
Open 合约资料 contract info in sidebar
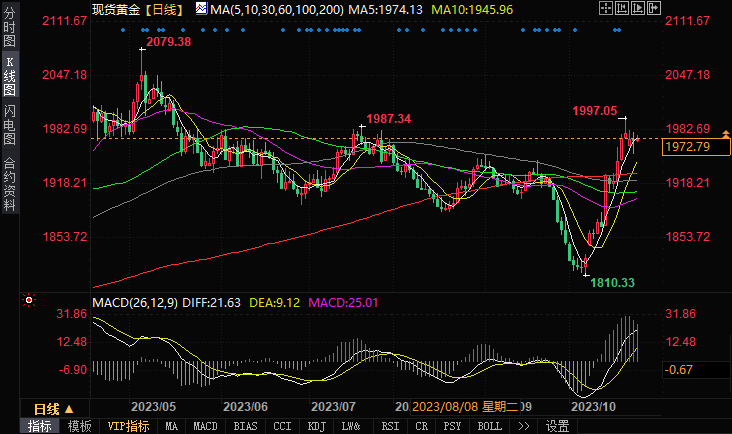coord(9,183)
